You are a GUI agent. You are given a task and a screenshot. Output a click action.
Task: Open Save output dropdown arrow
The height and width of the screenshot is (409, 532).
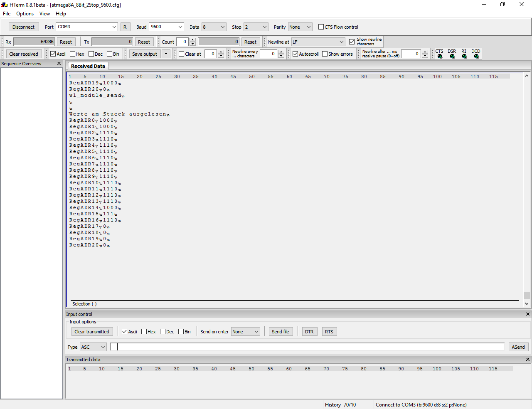tap(166, 54)
